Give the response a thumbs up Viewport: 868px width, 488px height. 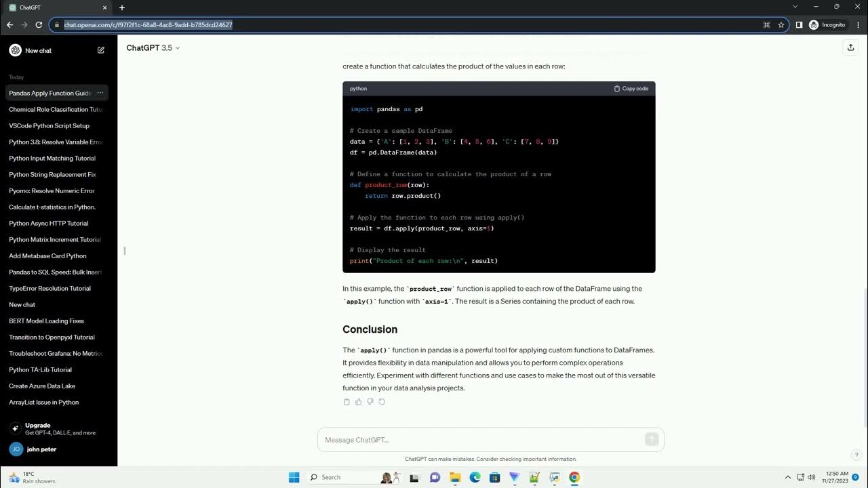359,402
